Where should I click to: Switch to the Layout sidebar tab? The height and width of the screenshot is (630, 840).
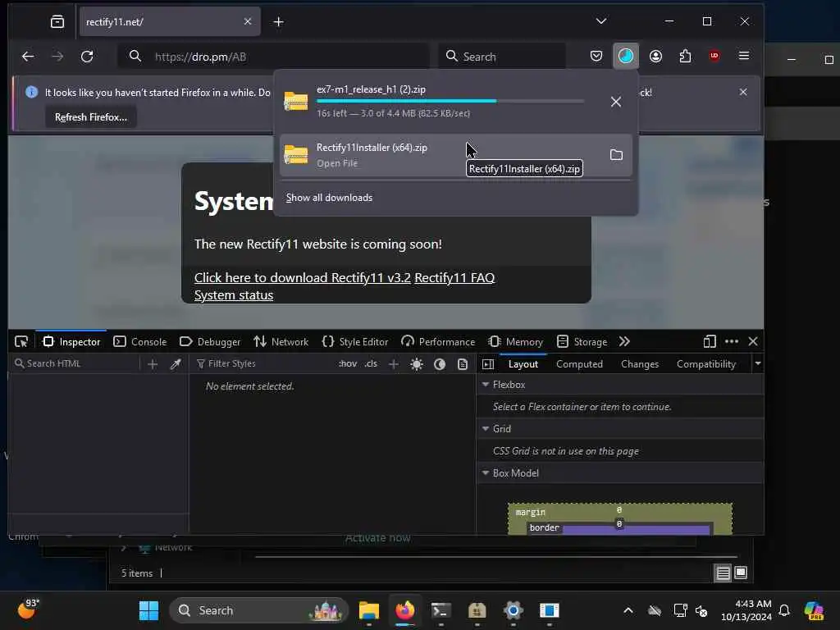pos(523,364)
